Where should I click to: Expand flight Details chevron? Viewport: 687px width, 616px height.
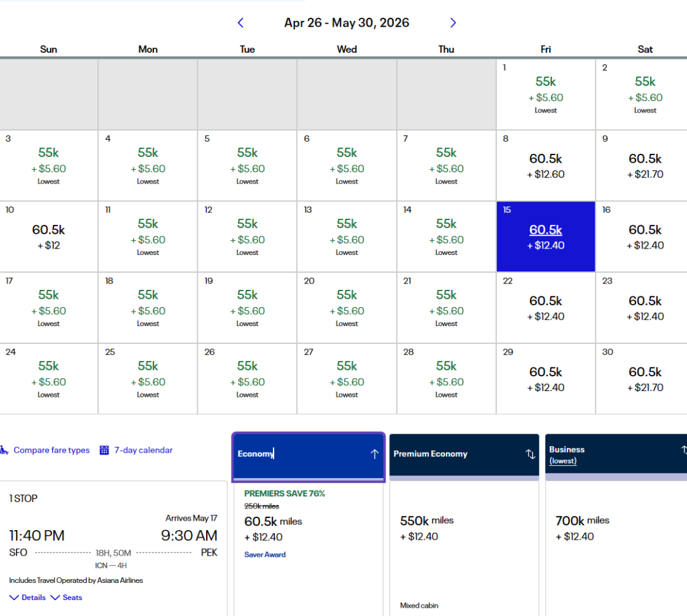(14, 598)
